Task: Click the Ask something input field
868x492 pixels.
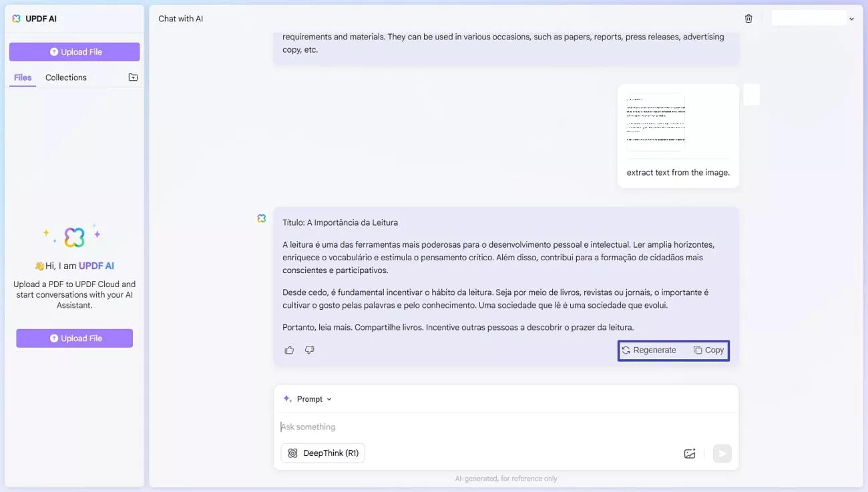Action: [x=467, y=427]
